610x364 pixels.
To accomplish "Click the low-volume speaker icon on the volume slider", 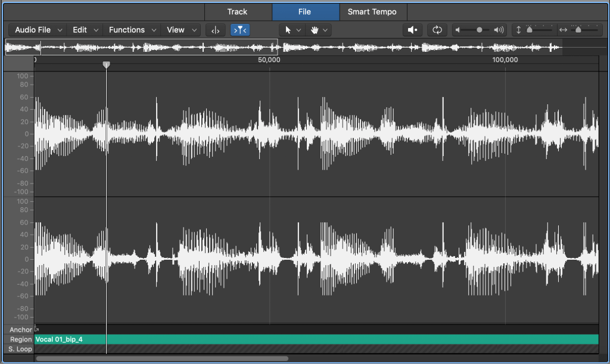I will [x=457, y=30].
